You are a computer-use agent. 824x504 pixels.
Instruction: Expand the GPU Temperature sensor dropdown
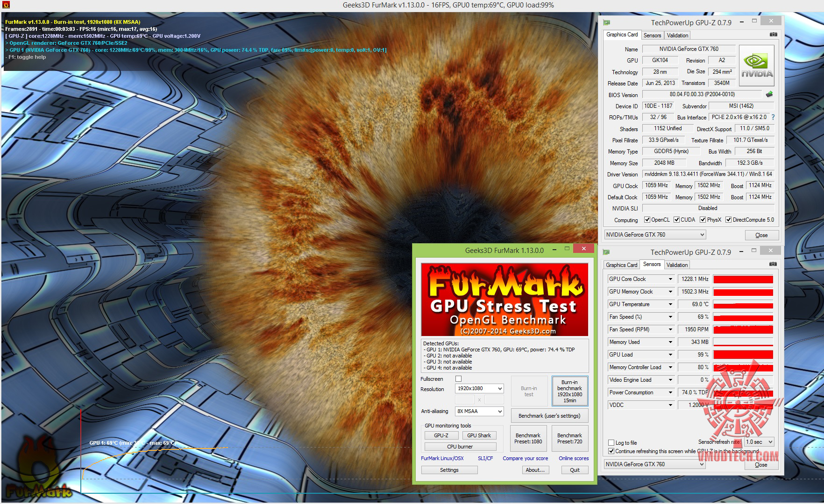pos(670,304)
